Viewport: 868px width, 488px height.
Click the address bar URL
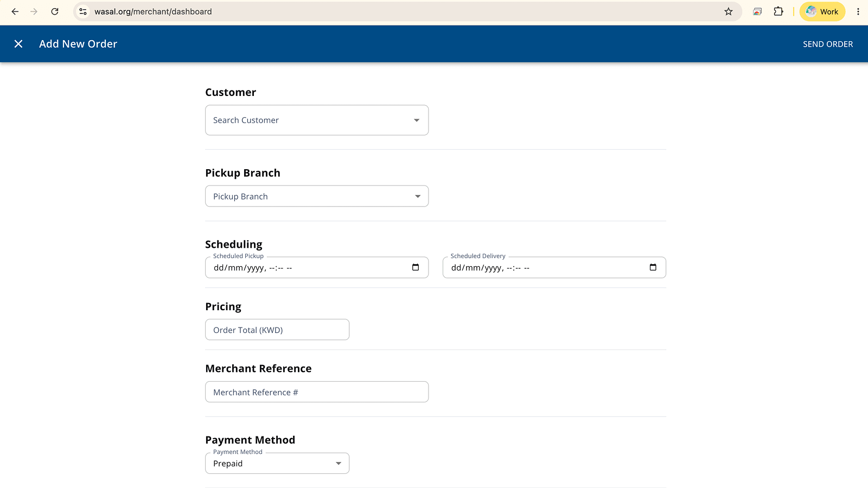(153, 11)
